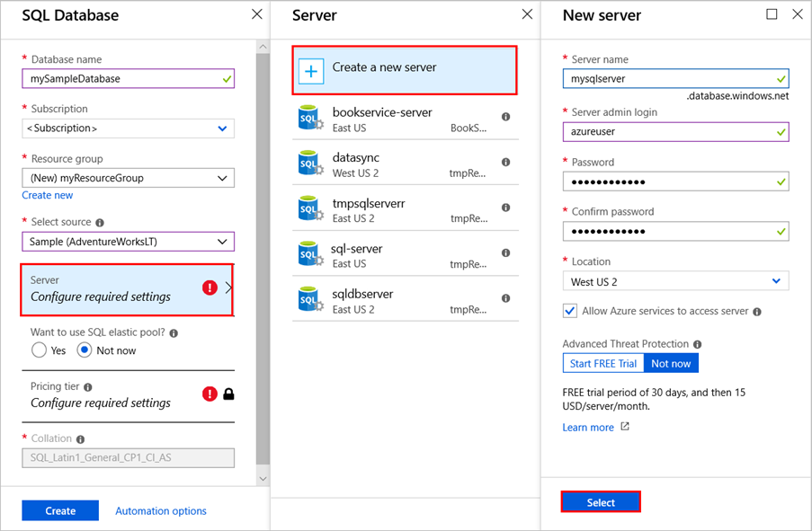The image size is (812, 531).
Task: Click the scroll up arrow in SQL Database blade
Action: 263,47
